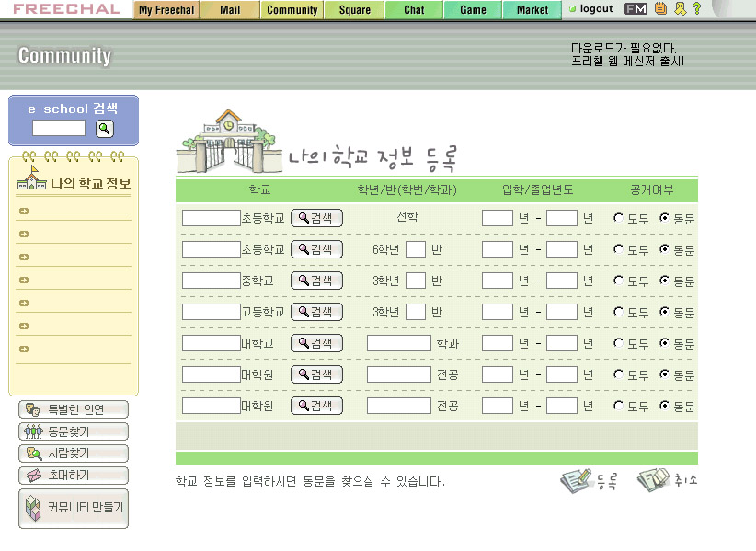Click the first arrow bullet in school list
This screenshot has width=756, height=551.
pos(24,212)
